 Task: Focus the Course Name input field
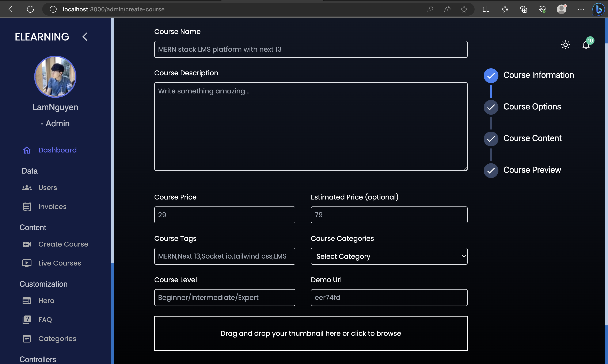311,49
